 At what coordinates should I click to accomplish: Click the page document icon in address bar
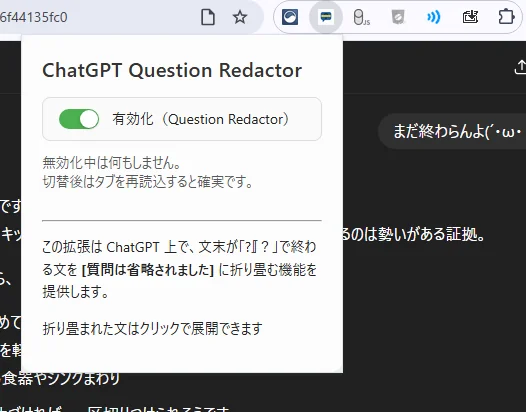(x=208, y=17)
